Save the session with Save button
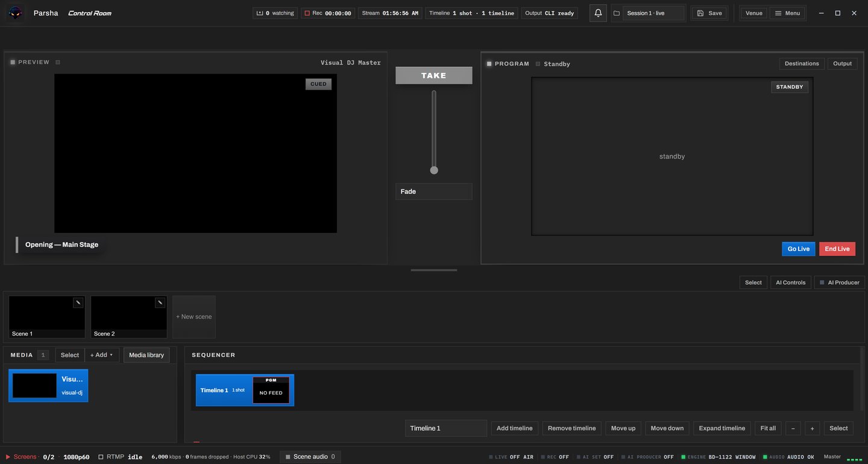The image size is (868, 464). [709, 13]
